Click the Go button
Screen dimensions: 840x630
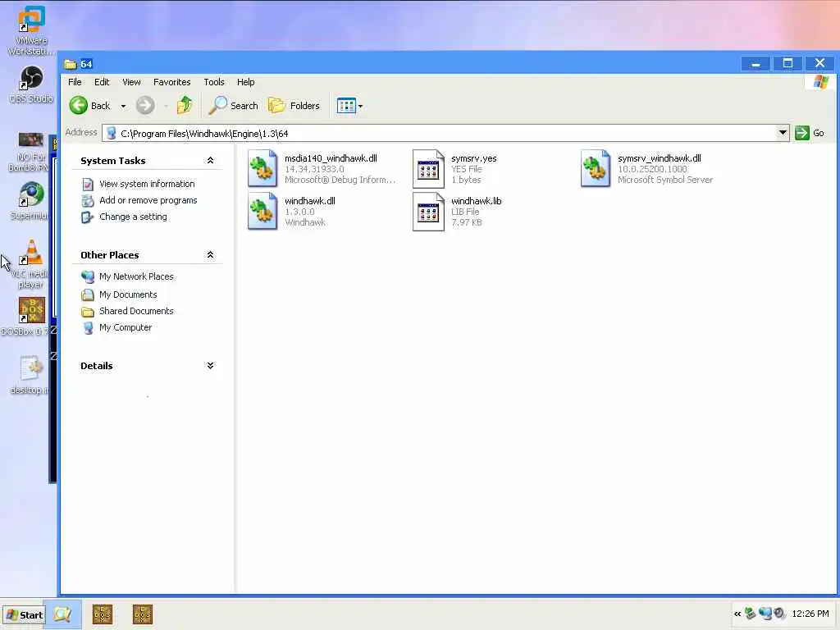point(810,133)
